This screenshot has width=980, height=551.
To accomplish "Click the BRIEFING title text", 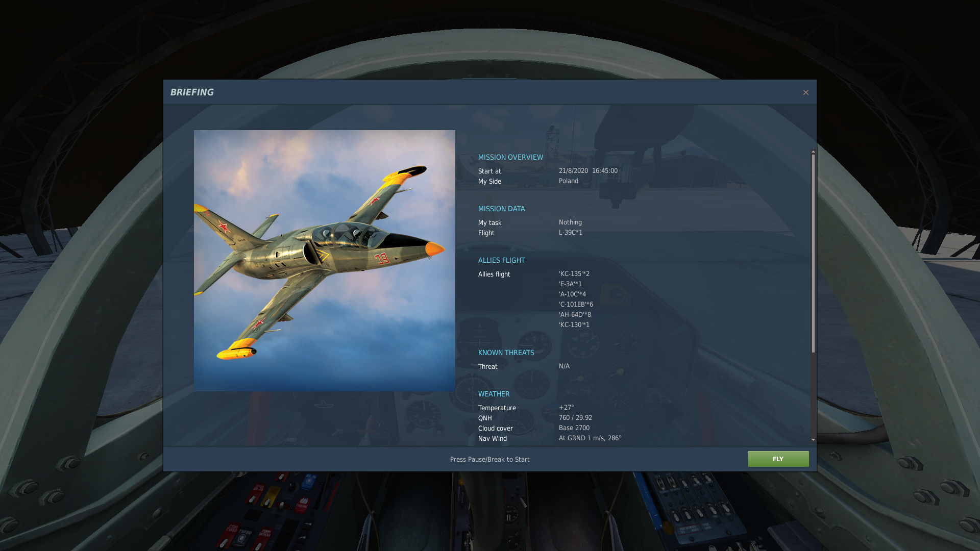I will (192, 92).
